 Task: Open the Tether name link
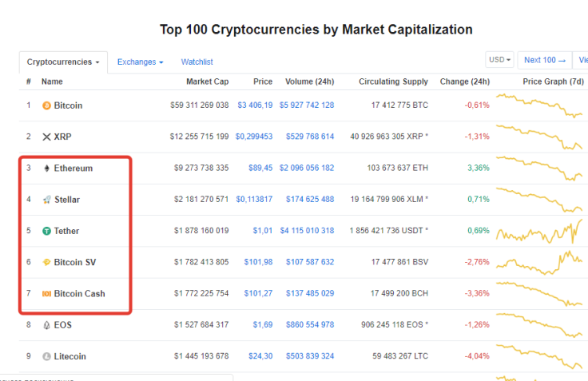pyautogui.click(x=67, y=231)
